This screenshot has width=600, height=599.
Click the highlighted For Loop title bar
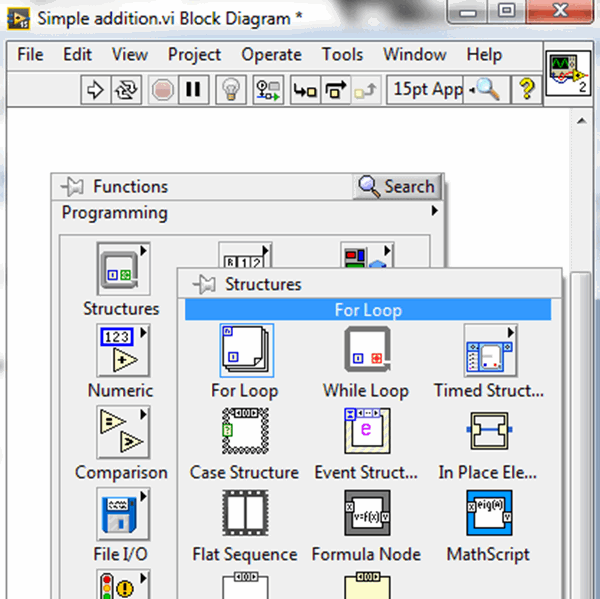click(368, 310)
